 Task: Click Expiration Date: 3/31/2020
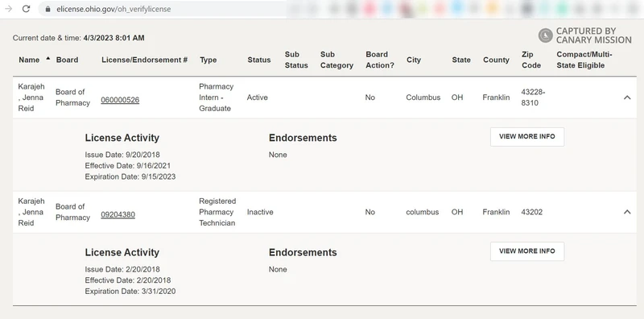[130, 292]
